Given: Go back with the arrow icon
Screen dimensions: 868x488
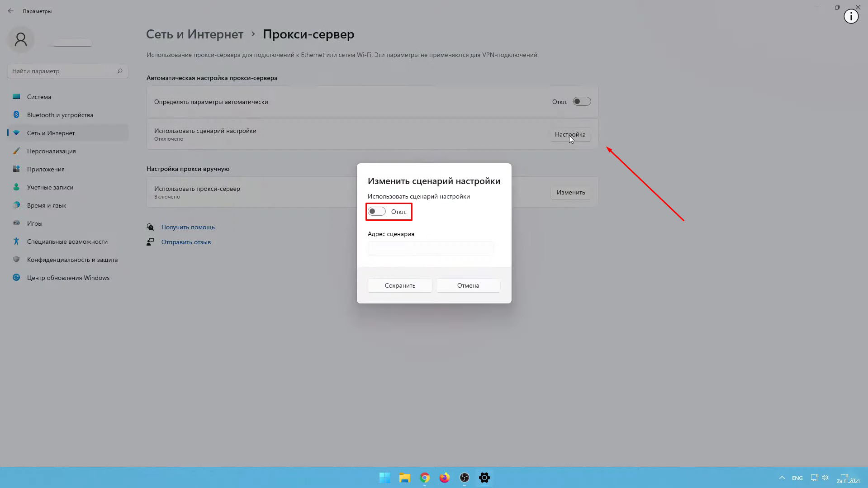Looking at the screenshot, I should [11, 11].
